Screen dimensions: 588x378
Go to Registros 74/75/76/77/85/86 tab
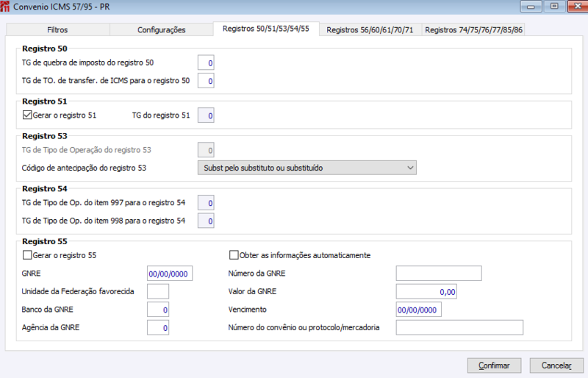pyautogui.click(x=473, y=29)
